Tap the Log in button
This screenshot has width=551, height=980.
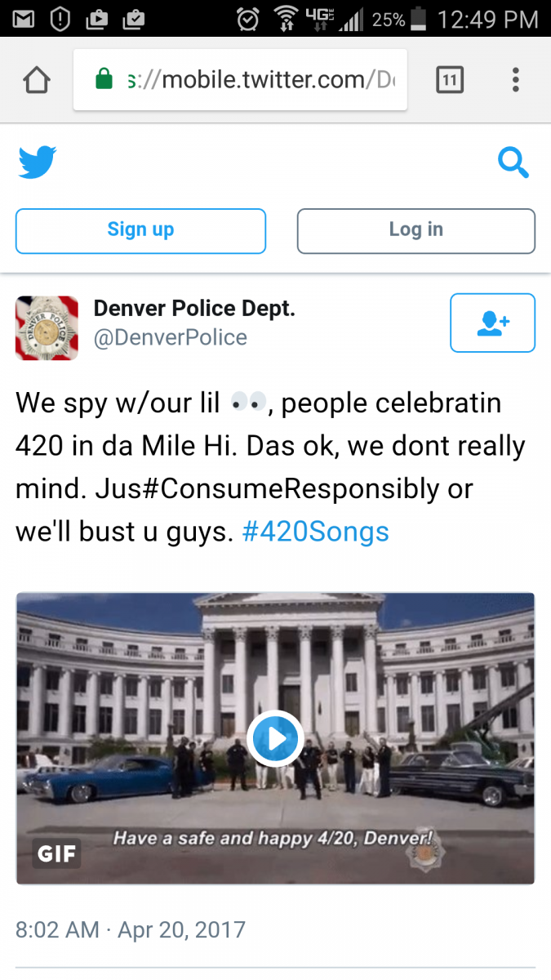(416, 231)
